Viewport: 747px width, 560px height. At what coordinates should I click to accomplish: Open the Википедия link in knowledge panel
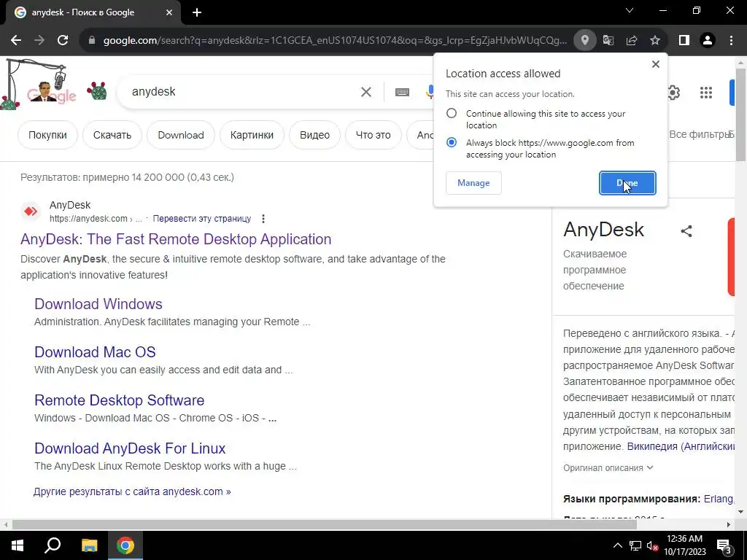[x=681, y=447]
